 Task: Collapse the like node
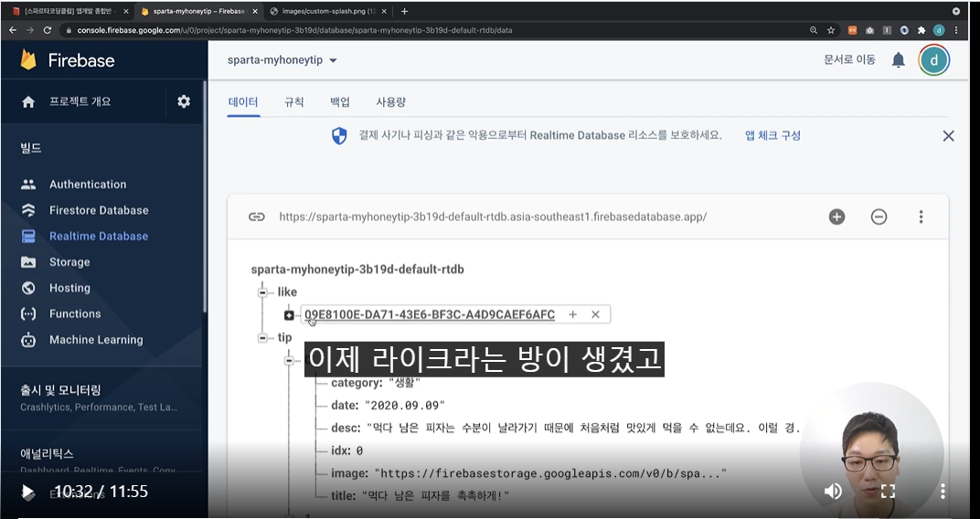coord(262,292)
